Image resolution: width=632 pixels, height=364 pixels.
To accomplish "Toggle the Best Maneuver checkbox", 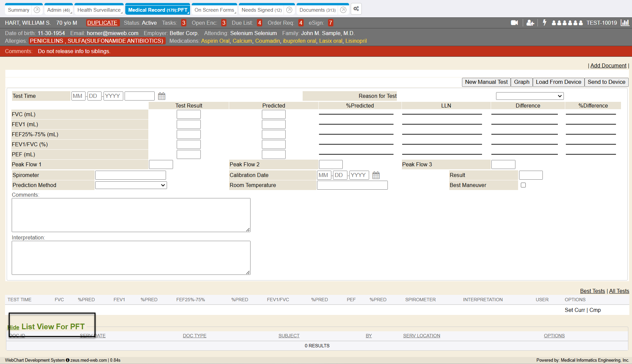I will coord(523,185).
